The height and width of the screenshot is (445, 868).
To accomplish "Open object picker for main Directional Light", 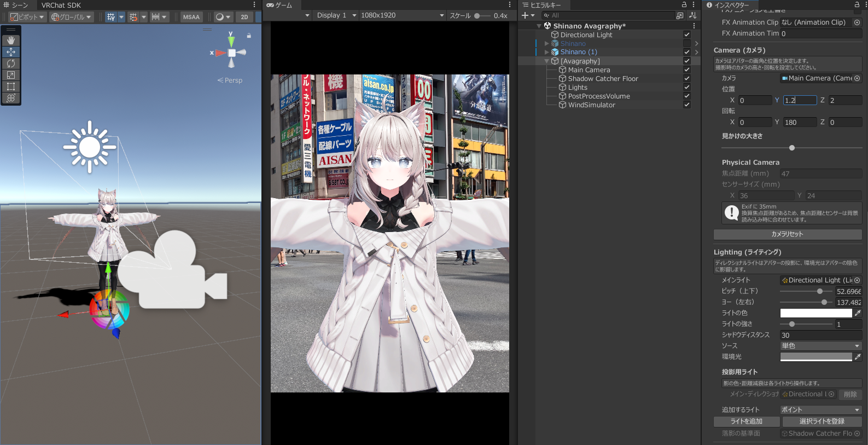I will pyautogui.click(x=857, y=280).
